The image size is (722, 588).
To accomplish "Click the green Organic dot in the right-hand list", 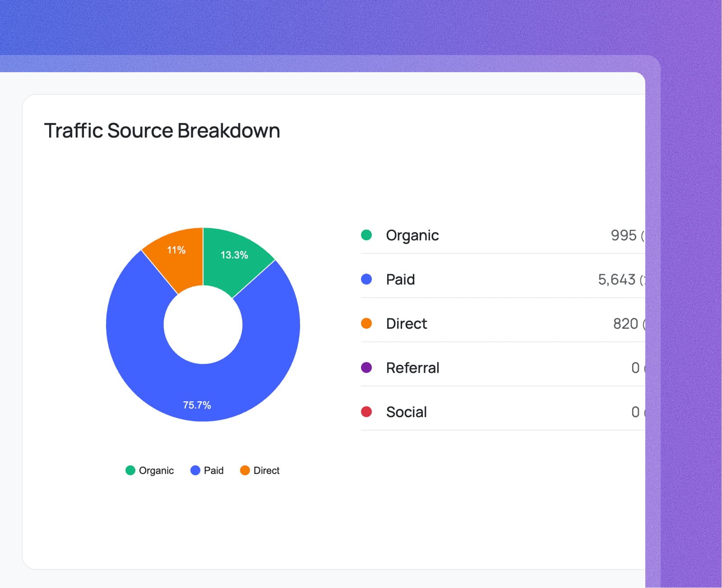I will pyautogui.click(x=366, y=235).
